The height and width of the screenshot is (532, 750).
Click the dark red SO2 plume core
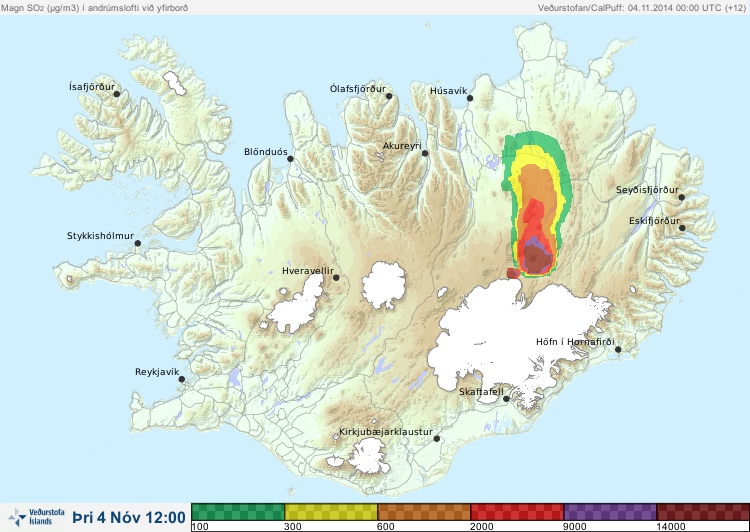coord(536,259)
